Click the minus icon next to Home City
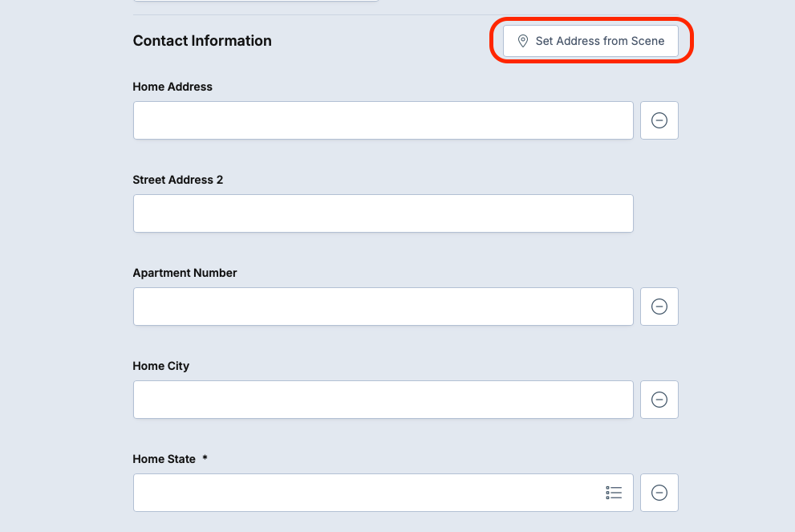The height and width of the screenshot is (532, 795). point(659,400)
